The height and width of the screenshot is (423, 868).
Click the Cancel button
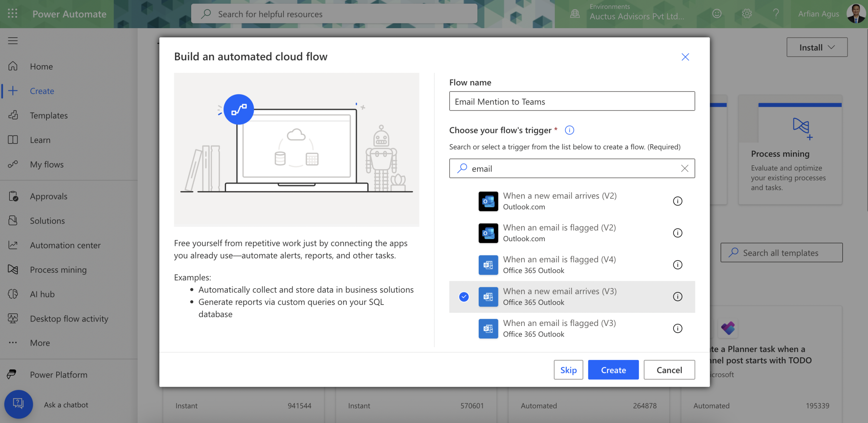pos(669,370)
